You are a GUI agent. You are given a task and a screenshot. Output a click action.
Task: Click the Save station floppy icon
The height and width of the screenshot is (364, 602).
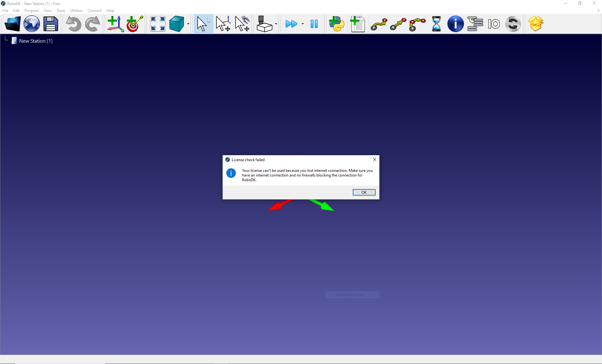click(51, 24)
